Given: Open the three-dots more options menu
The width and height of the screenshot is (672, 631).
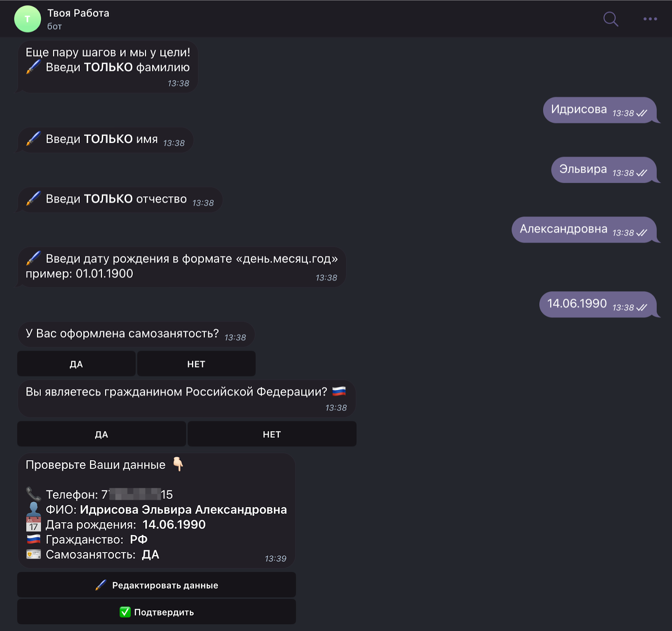Looking at the screenshot, I should [x=650, y=19].
